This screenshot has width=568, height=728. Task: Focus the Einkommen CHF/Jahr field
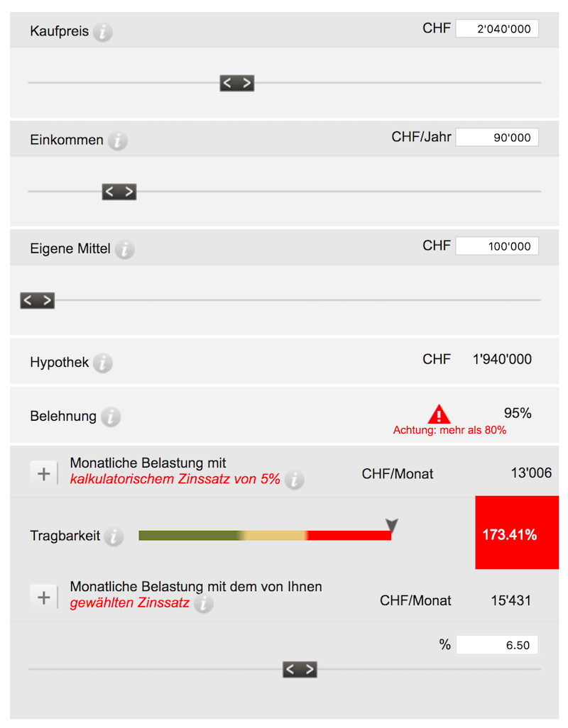click(497, 138)
